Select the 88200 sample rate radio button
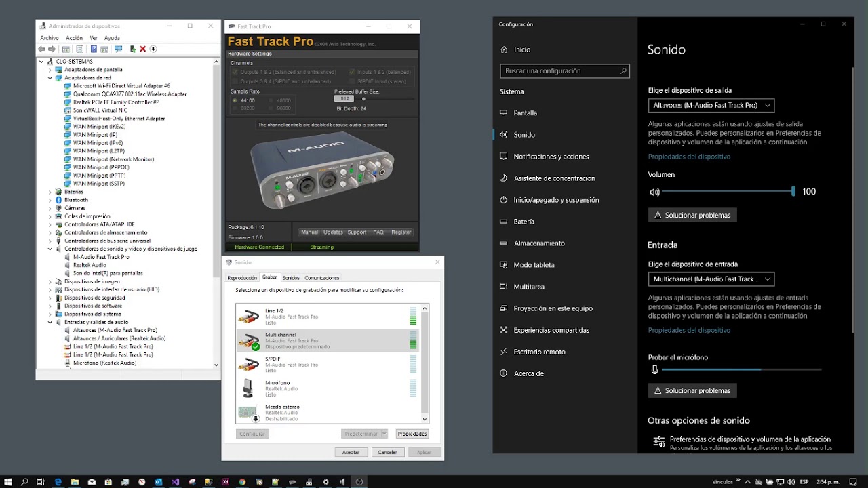This screenshot has height=488, width=868. (235, 108)
